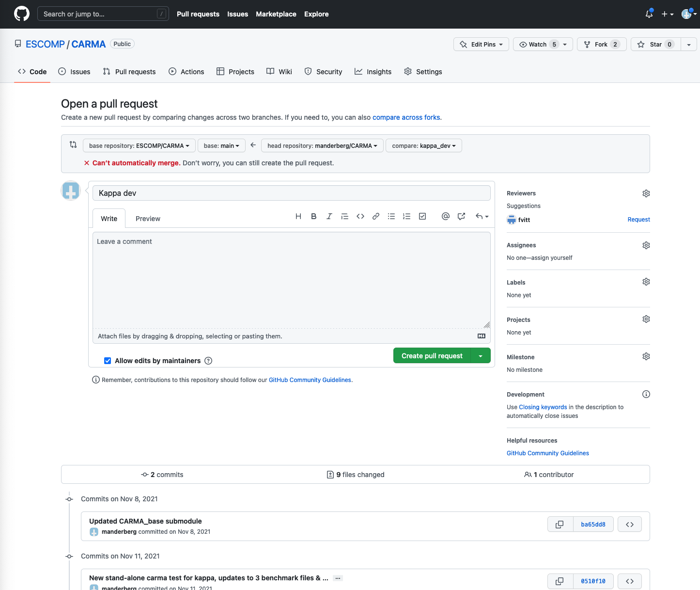Click the pull request title field
This screenshot has height=590, width=700.
[291, 193]
